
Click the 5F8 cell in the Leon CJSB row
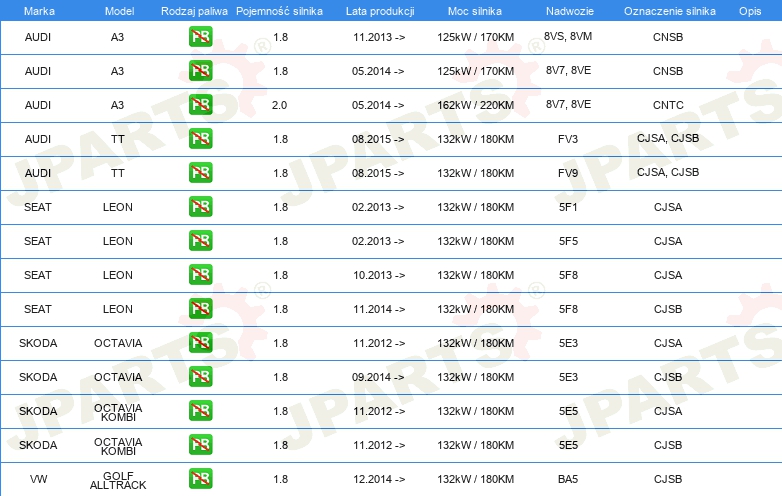coord(568,309)
